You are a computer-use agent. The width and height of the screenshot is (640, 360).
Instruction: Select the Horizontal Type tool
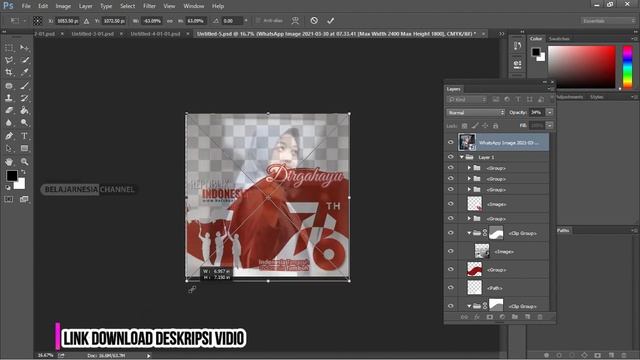click(24, 136)
